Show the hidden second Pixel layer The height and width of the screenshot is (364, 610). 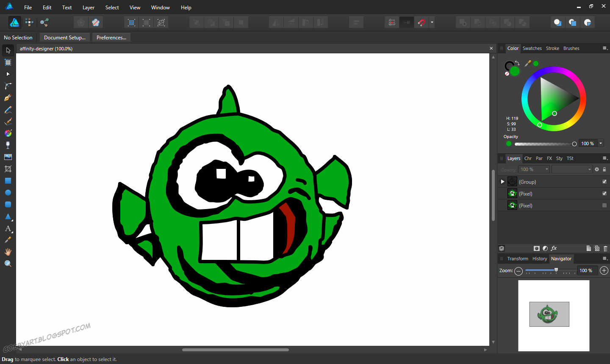[x=604, y=205]
